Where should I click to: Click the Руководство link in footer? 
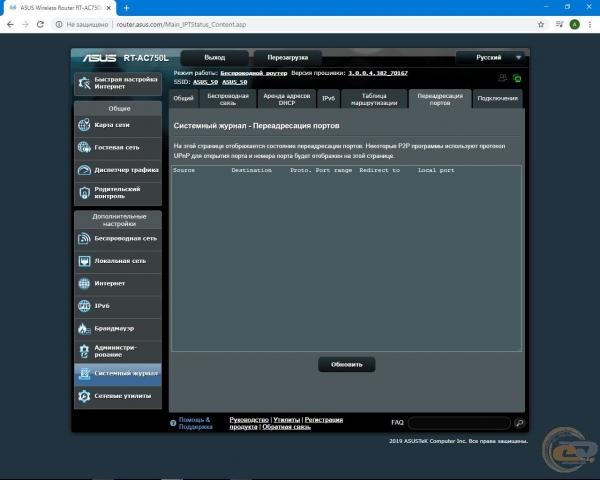(248, 420)
